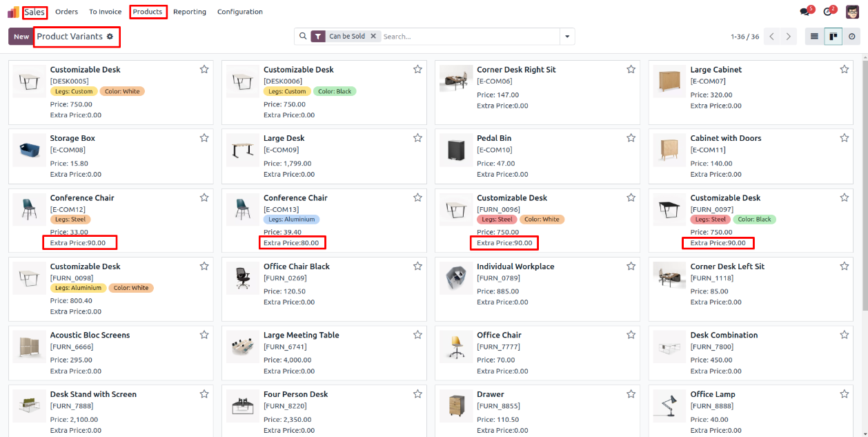The height and width of the screenshot is (437, 868).
Task: Click the New button
Action: point(21,37)
